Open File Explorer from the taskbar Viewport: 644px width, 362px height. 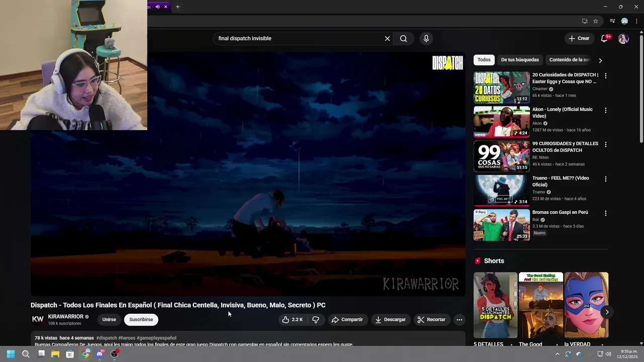(55, 354)
